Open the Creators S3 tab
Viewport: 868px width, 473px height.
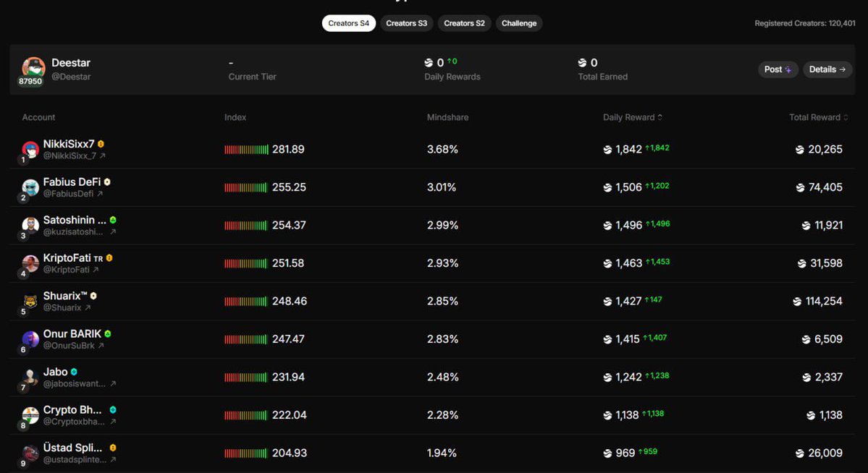point(406,23)
